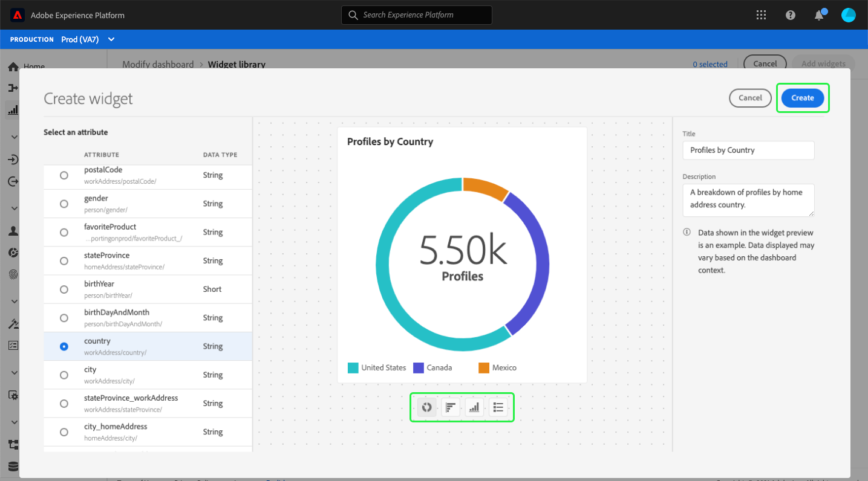Select the gender attribute radio button
This screenshot has height=481, width=868.
coord(64,204)
